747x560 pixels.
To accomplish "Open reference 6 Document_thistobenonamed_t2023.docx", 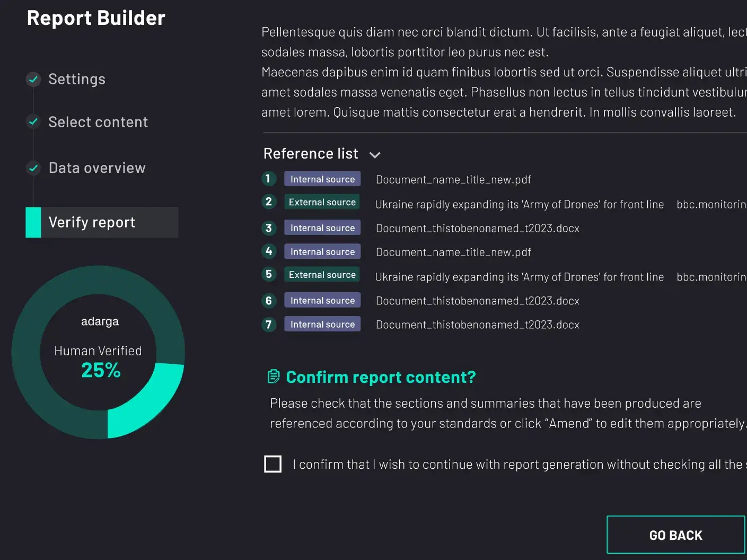I will coord(477,301).
